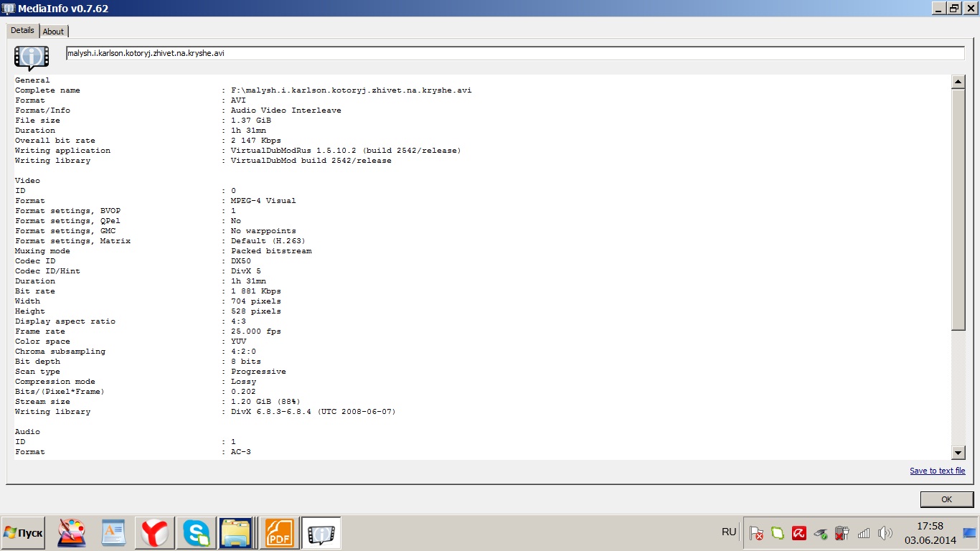Click the MediaInfo title bar icon
This screenshot has height=551, width=980.
9,8
